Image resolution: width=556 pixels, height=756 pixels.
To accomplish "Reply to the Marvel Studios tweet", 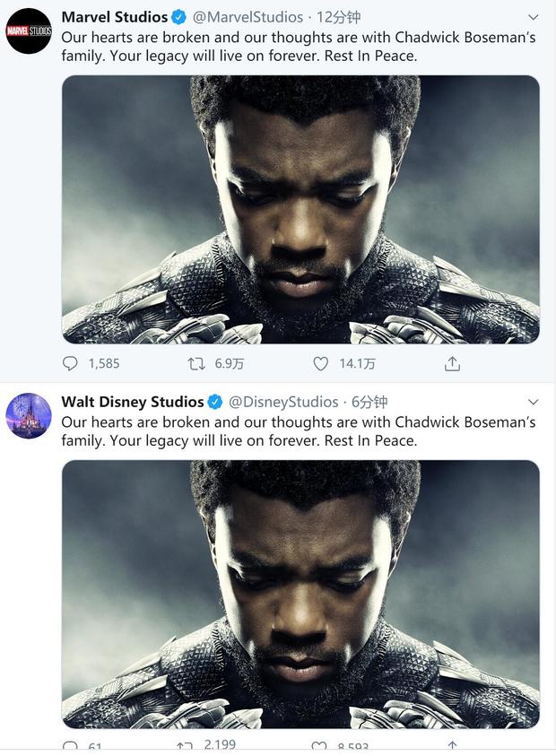I will [70, 363].
